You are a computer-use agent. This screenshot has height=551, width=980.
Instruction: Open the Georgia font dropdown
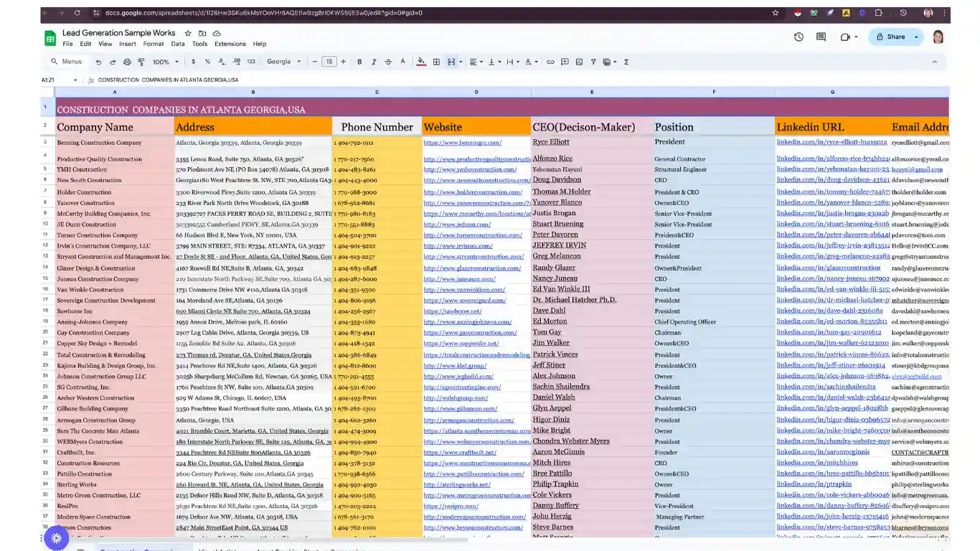click(284, 62)
